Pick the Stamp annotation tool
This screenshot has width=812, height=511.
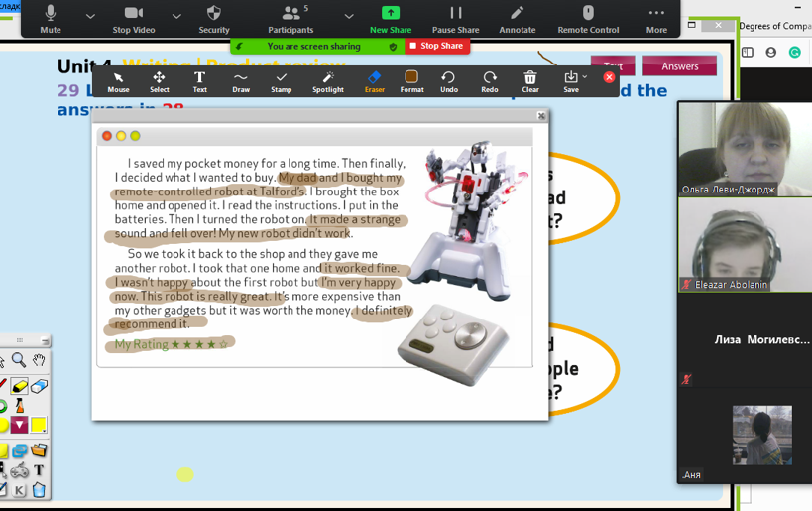tap(282, 81)
